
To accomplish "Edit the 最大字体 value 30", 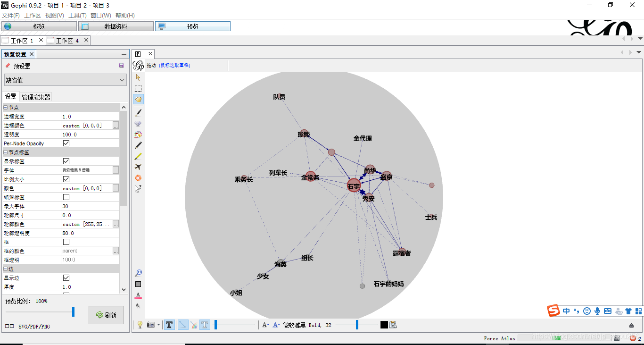I will pos(91,206).
